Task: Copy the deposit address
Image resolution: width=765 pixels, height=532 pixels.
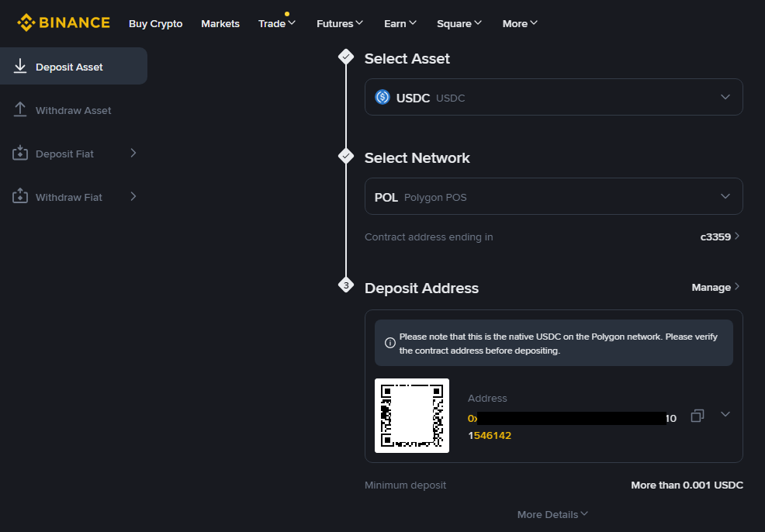Action: [x=697, y=416]
